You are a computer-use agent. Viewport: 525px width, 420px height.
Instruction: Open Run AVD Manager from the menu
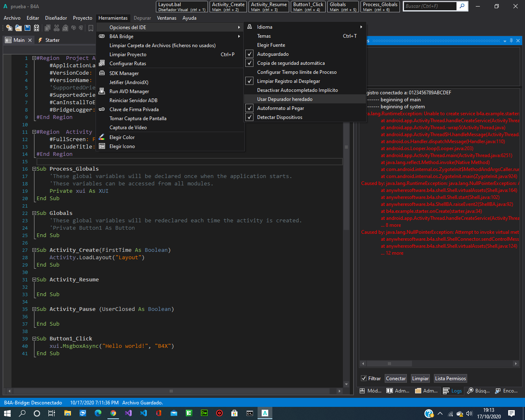coord(129,91)
